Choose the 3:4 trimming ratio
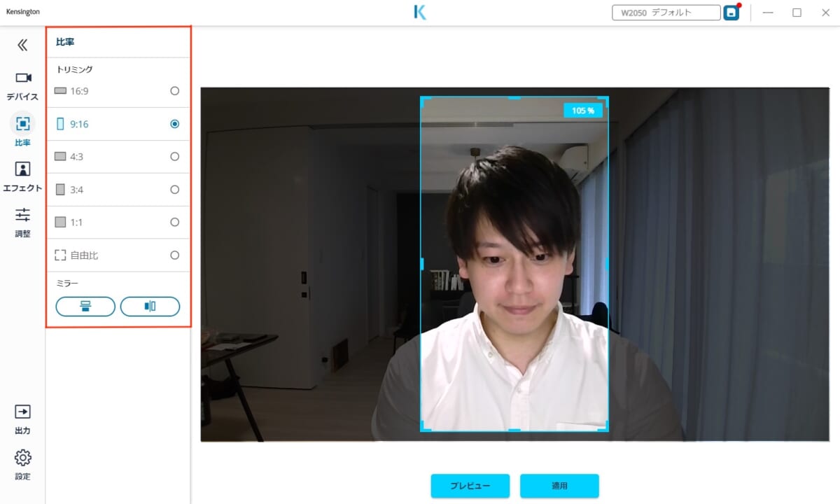Image resolution: width=840 pixels, height=504 pixels. click(x=174, y=190)
